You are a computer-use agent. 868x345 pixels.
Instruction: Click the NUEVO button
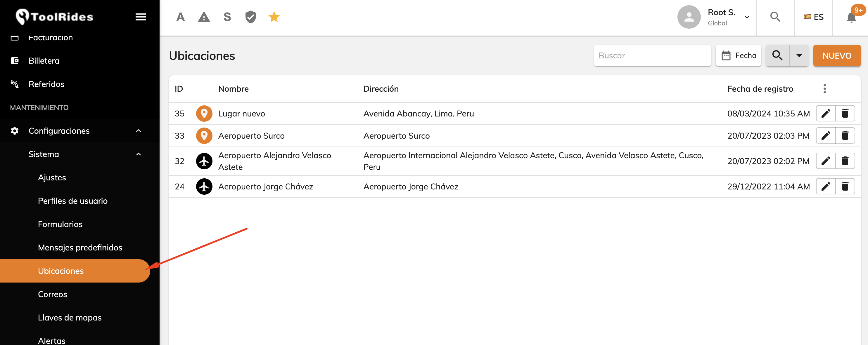coord(837,55)
